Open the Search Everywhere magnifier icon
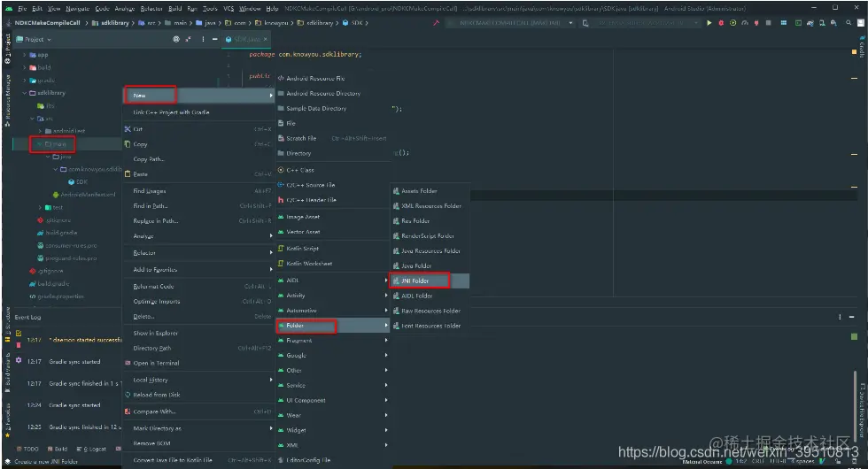The height and width of the screenshot is (469, 868). pos(849,23)
